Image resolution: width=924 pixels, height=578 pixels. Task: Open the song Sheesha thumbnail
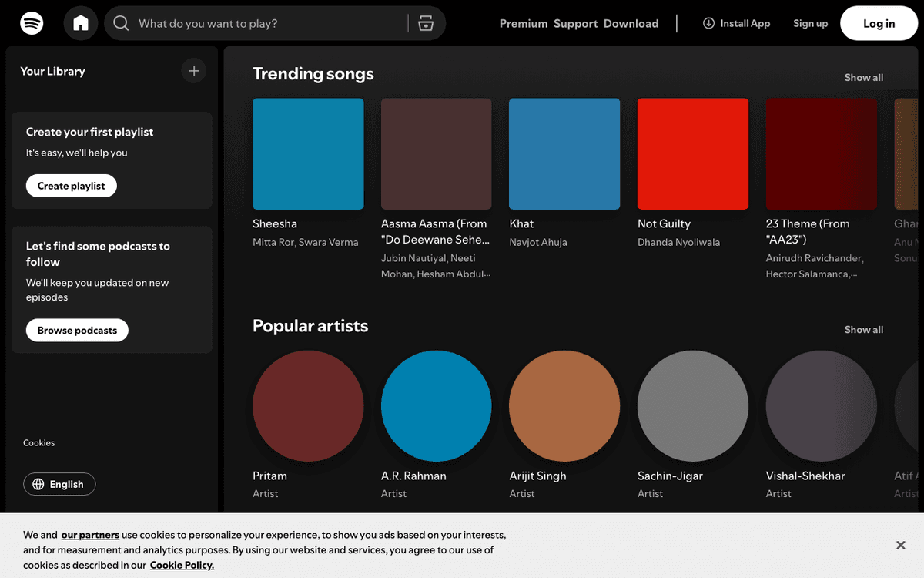pos(308,153)
